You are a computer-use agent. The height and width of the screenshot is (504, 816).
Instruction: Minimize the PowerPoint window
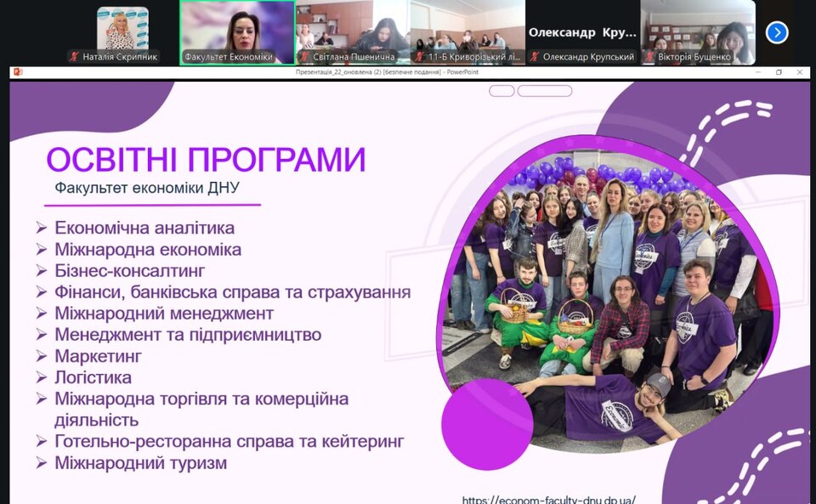(x=757, y=72)
